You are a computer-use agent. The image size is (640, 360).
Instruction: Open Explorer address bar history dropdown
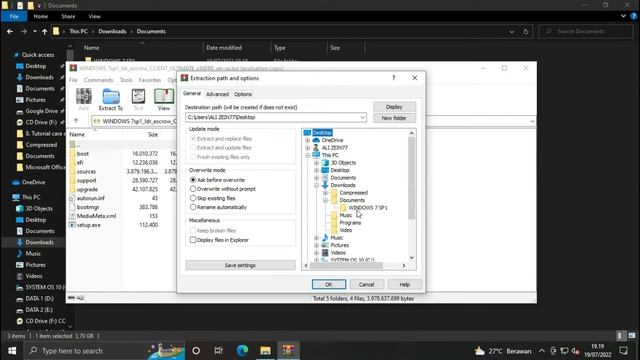(511, 31)
